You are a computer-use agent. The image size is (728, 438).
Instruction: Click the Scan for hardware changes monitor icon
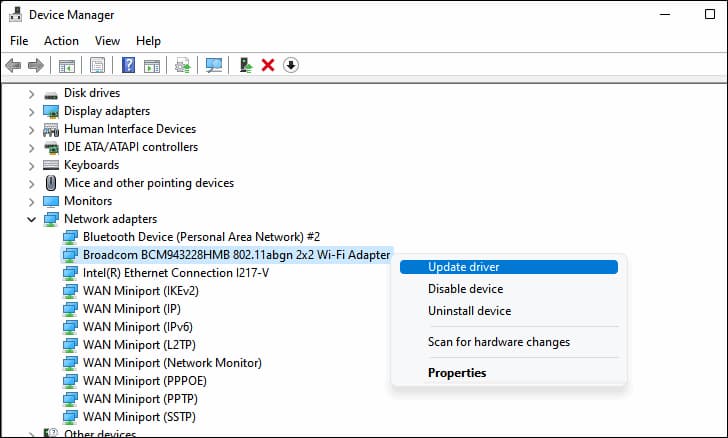click(213, 65)
